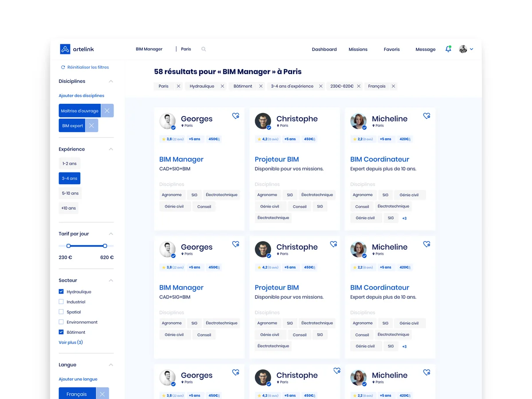The height and width of the screenshot is (399, 532).
Task: Collapse the Expérience section
Action: pyautogui.click(x=111, y=149)
